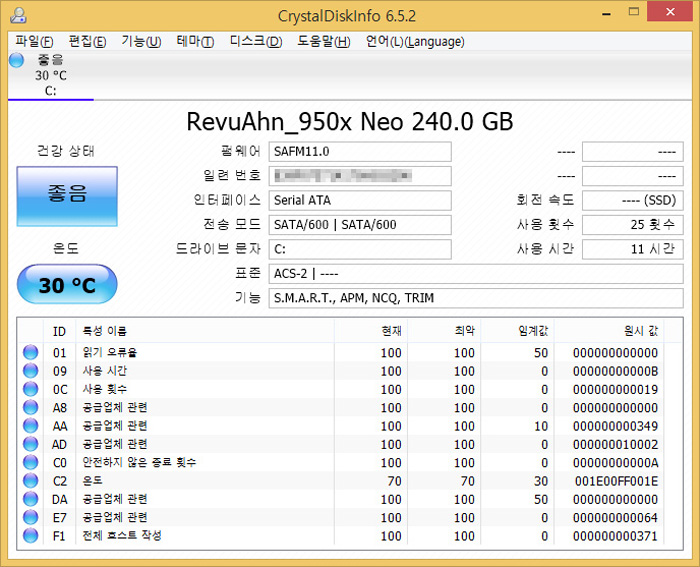Click the 펌웨어 field showing SAFM11.0
Screen dimensions: 700x567
(x=359, y=151)
